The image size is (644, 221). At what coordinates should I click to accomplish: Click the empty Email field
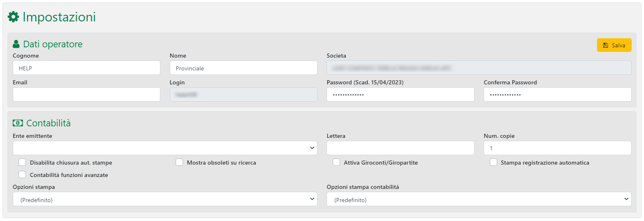(87, 95)
